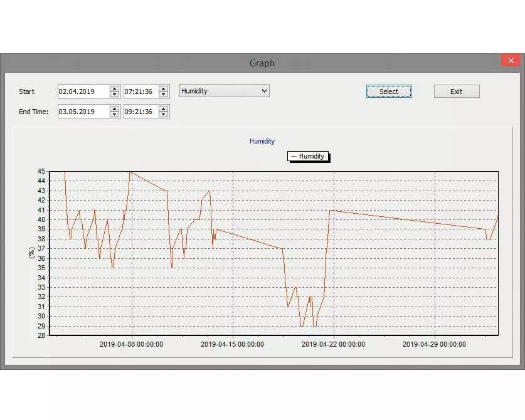Click the blue Humidity chart title
This screenshot has width=525, height=420.
262,142
